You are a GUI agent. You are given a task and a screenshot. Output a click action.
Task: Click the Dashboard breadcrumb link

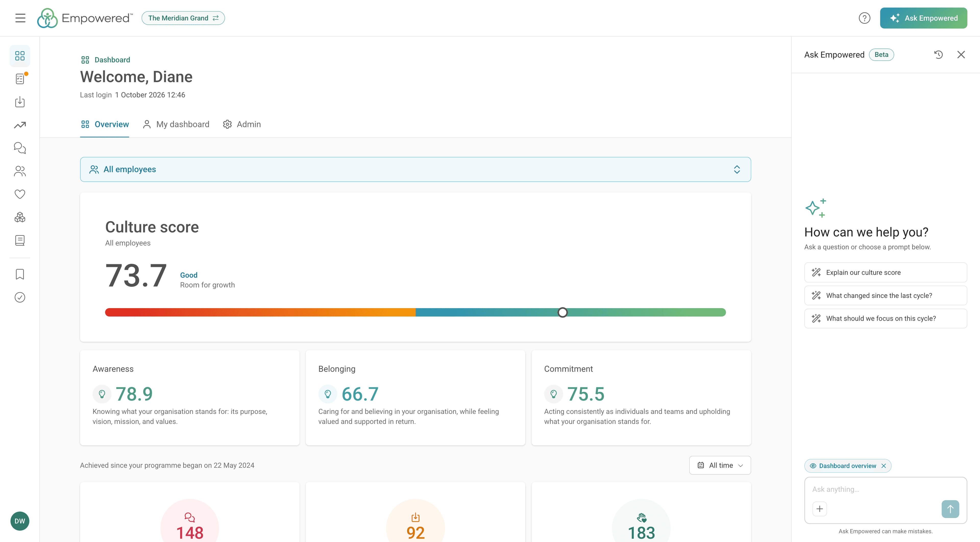pos(105,60)
